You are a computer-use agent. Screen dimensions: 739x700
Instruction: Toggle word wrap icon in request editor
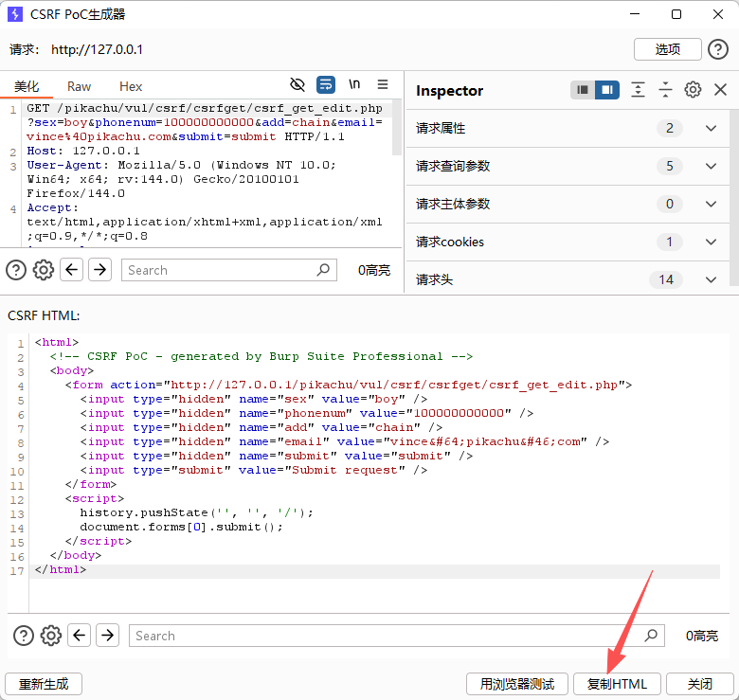[326, 85]
